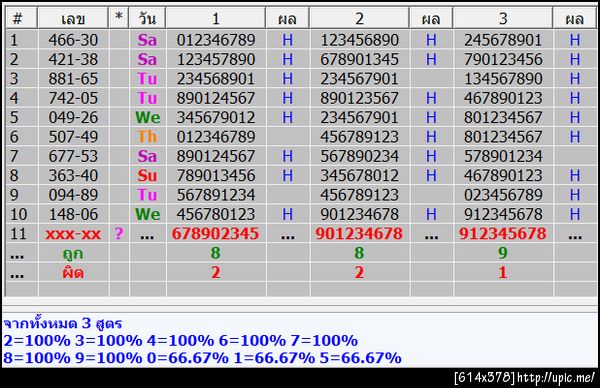Click the orange Th day cell

click(x=147, y=137)
